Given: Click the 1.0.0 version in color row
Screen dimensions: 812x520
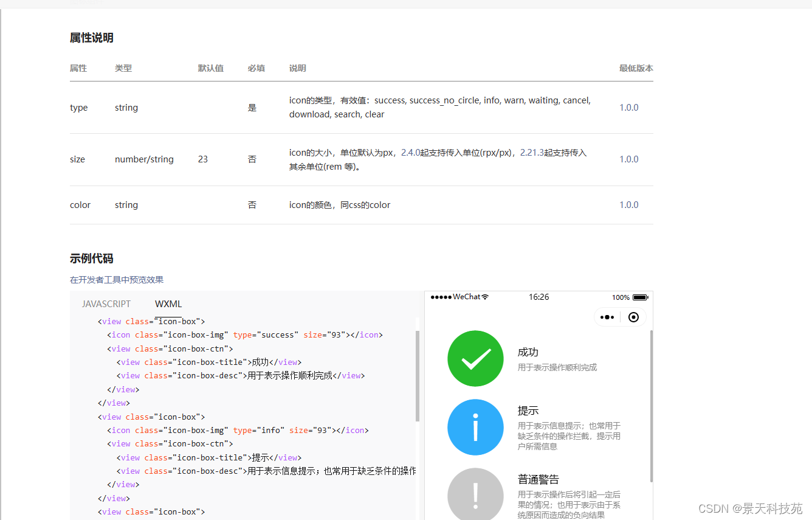Looking at the screenshot, I should [629, 205].
